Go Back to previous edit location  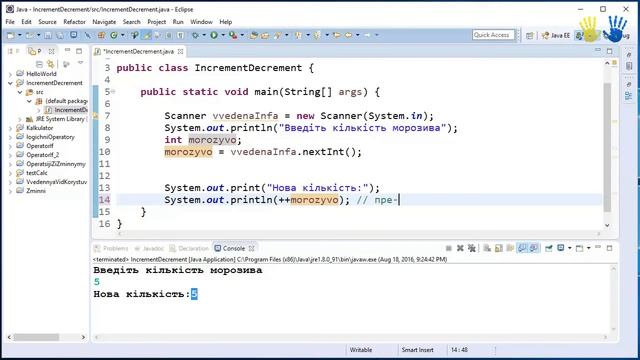tap(348, 36)
